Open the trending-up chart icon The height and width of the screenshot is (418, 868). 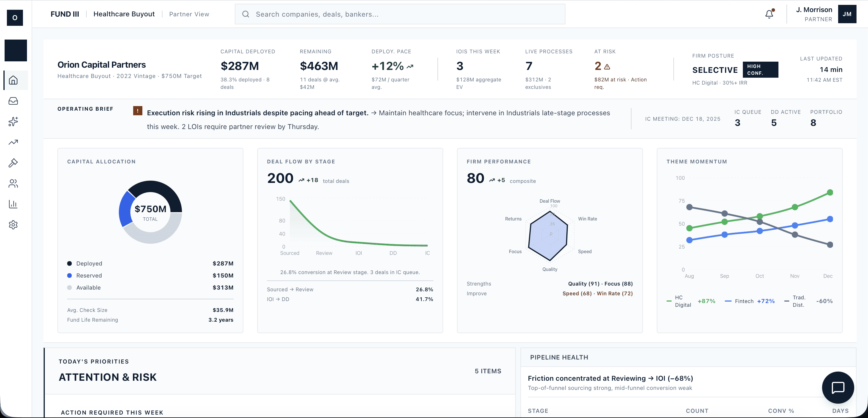point(13,142)
